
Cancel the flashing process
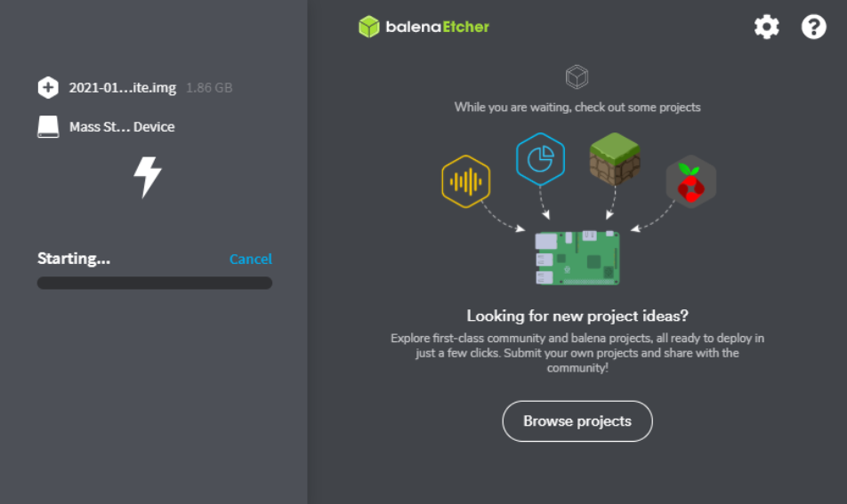(251, 259)
